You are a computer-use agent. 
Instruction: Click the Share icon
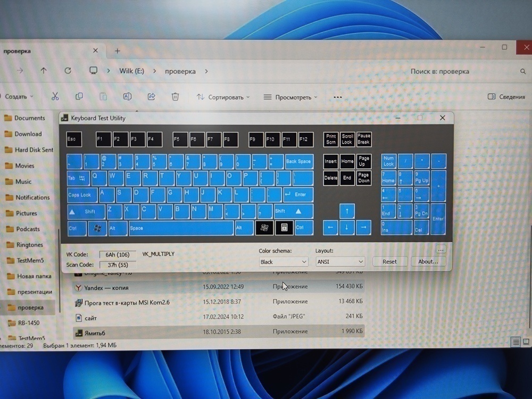pyautogui.click(x=151, y=96)
